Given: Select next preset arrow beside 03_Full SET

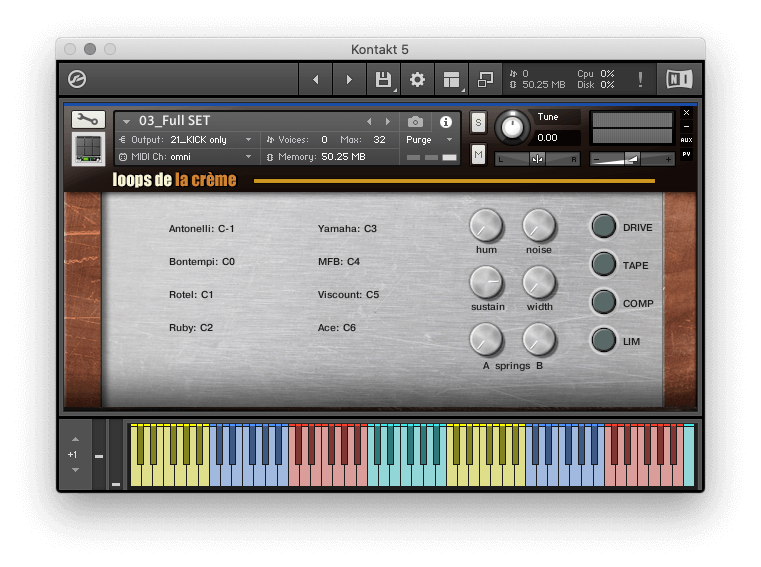Looking at the screenshot, I should (387, 121).
